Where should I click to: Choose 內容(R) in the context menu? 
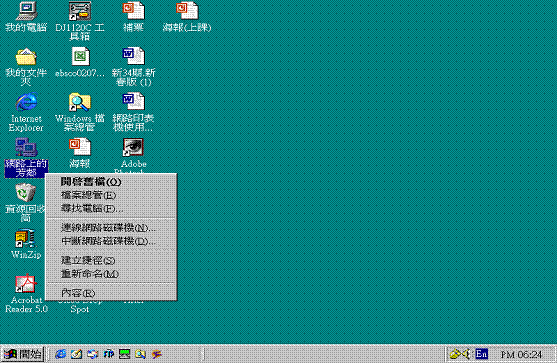[x=111, y=293]
